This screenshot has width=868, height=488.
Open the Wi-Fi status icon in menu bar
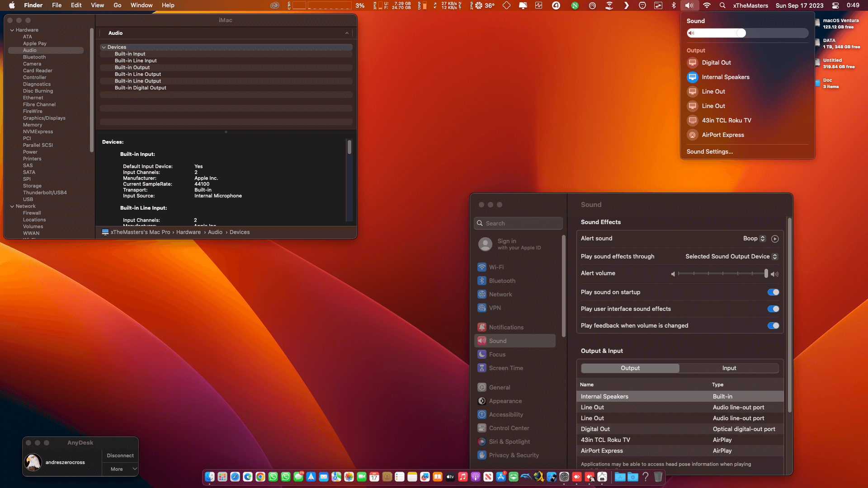[707, 5]
